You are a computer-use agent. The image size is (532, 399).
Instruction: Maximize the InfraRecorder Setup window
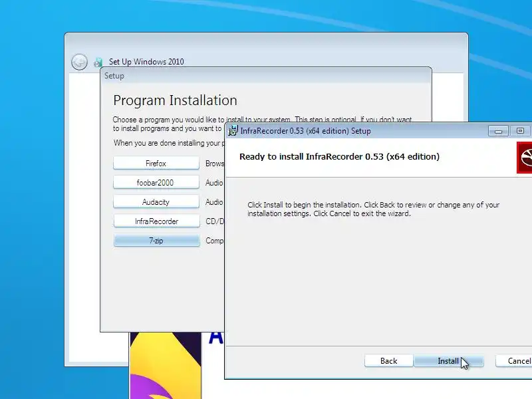click(x=520, y=131)
